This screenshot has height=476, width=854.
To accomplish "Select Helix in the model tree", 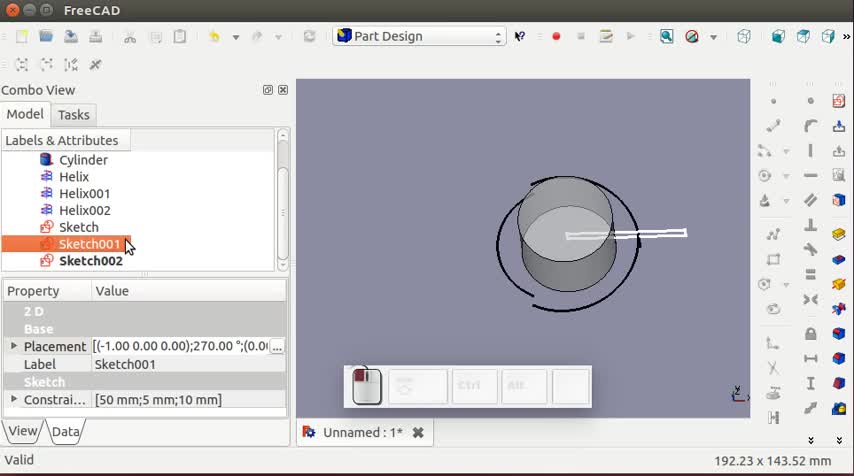I will tap(74, 177).
